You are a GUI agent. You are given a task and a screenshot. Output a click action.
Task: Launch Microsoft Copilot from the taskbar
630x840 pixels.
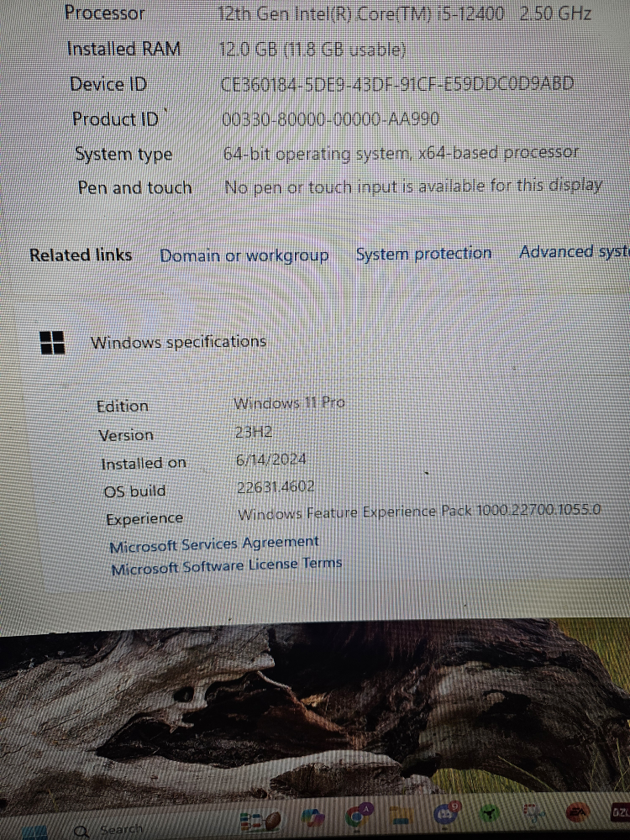[x=312, y=818]
